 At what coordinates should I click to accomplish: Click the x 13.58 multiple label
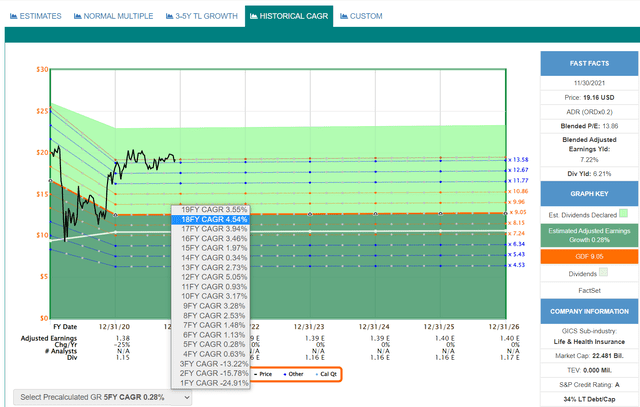[x=518, y=160]
